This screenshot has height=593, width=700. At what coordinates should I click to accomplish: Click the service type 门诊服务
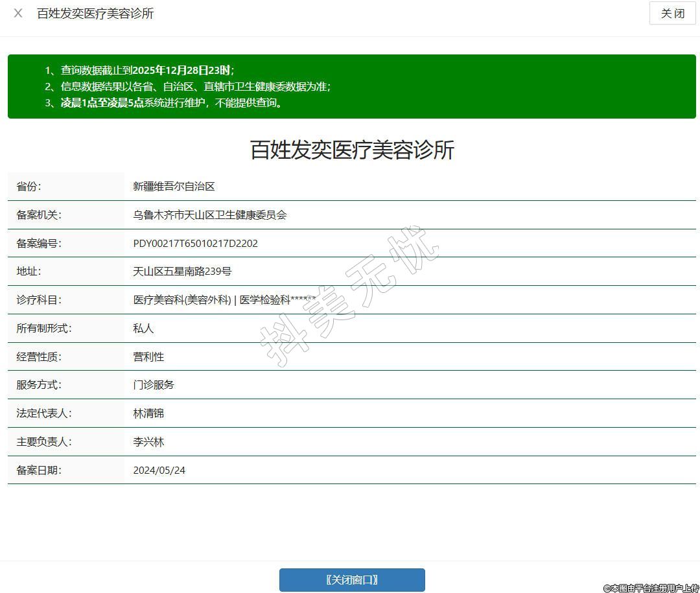(154, 385)
